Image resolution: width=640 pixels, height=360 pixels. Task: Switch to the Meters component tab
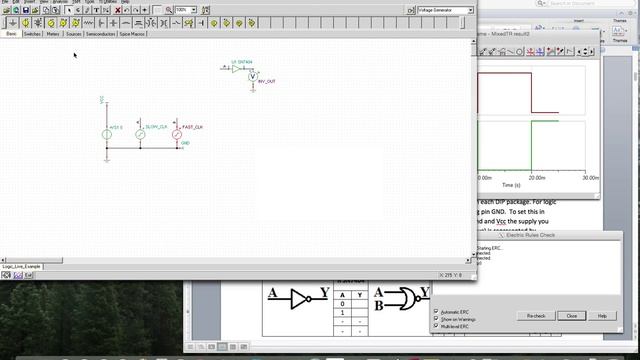(53, 34)
